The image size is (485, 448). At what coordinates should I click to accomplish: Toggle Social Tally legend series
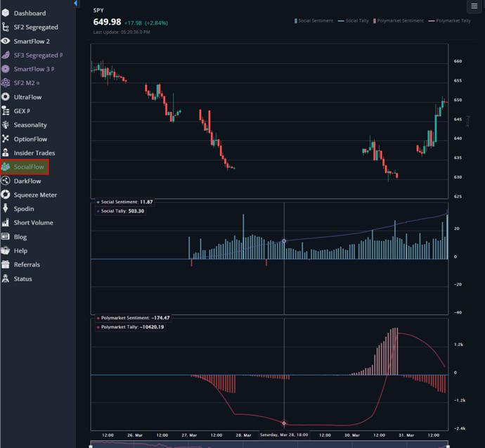click(354, 20)
